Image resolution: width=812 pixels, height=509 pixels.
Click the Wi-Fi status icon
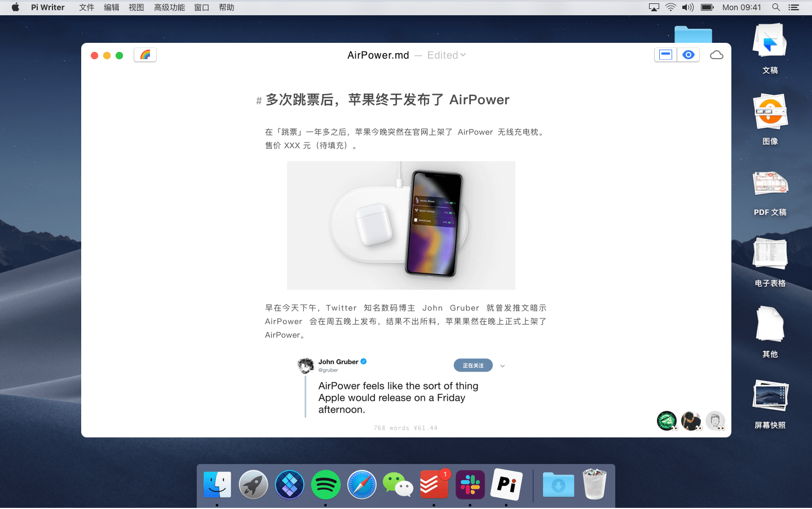point(670,7)
